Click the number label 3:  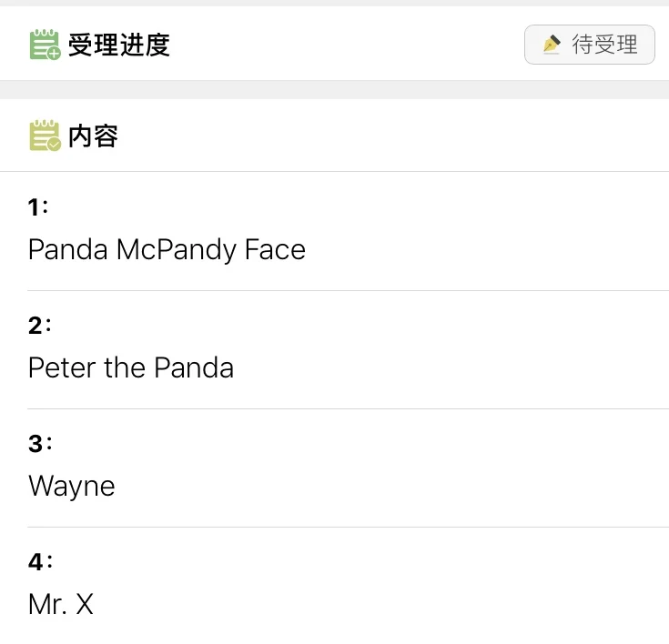pos(40,444)
